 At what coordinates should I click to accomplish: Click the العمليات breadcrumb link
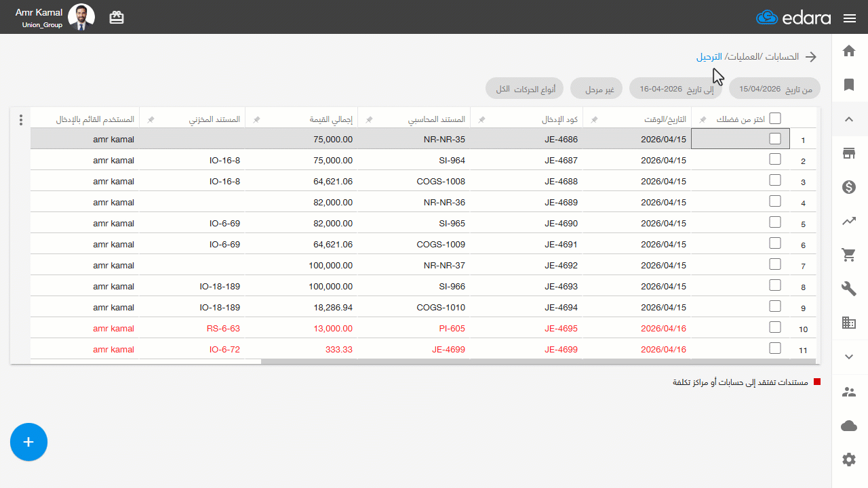click(743, 57)
